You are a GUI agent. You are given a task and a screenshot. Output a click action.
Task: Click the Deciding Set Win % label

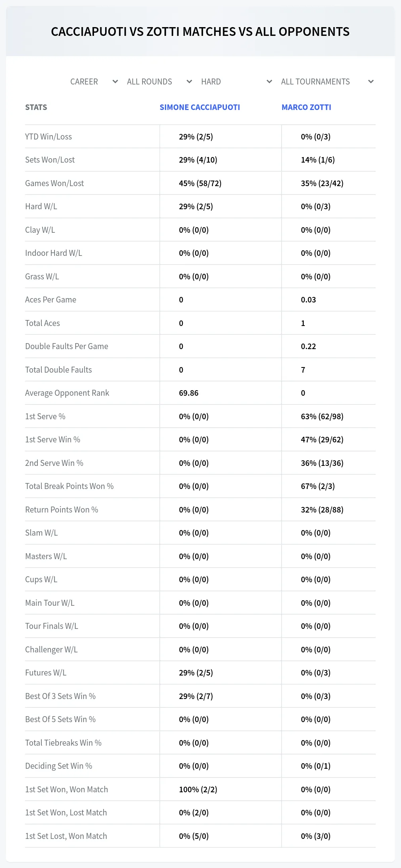[59, 766]
